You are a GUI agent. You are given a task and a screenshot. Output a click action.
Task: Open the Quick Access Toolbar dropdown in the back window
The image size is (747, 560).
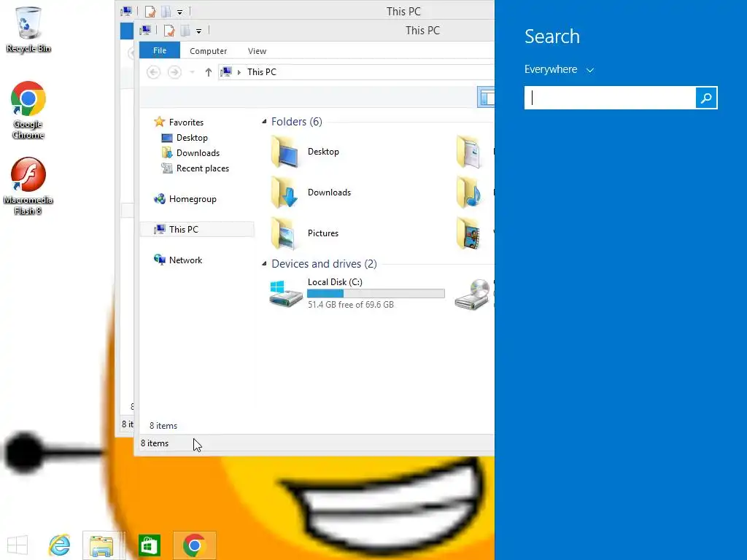(x=179, y=12)
